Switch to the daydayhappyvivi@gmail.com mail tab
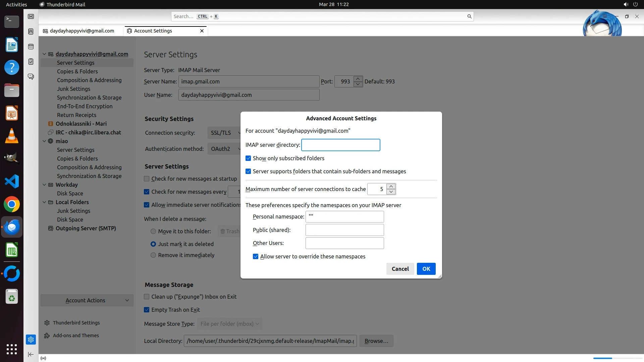The image size is (644, 362). 82,31
